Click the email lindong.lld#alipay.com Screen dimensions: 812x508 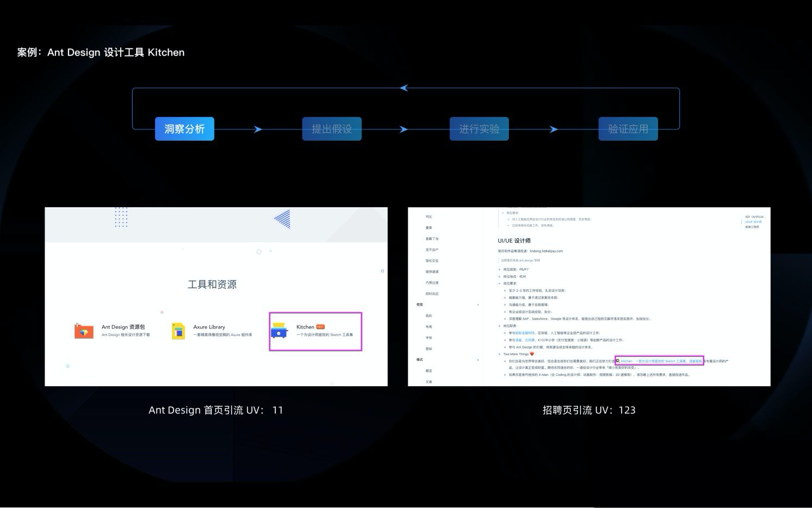[x=546, y=251]
